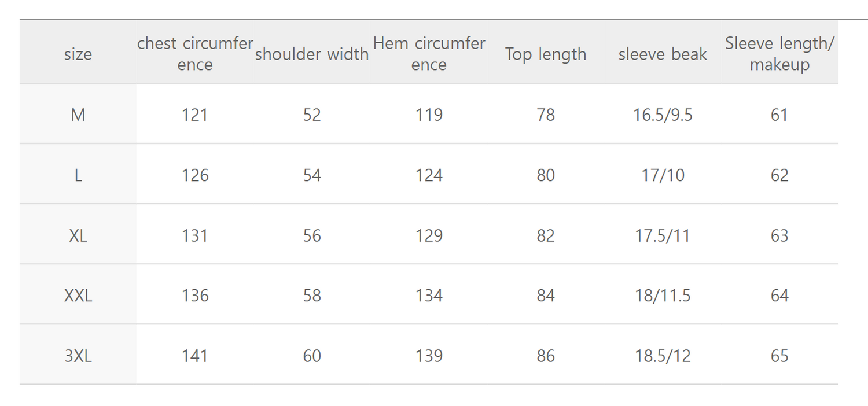Select the "Hem circumference" header
Image resolution: width=868 pixels, height=406 pixels.
429,54
